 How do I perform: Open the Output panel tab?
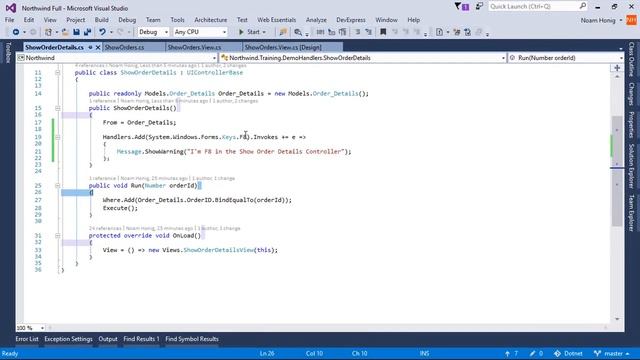point(108,339)
